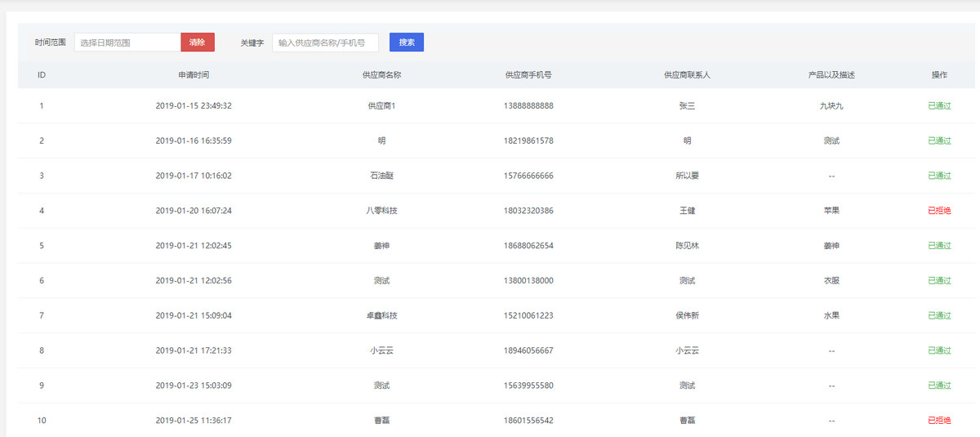Click product description 苹果
This screenshot has height=437, width=980.
[831, 211]
